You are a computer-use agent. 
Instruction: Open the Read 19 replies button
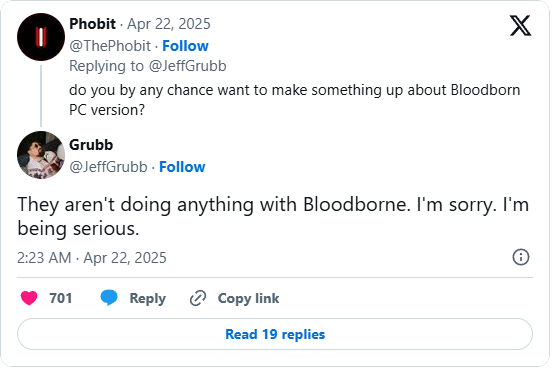pyautogui.click(x=275, y=334)
